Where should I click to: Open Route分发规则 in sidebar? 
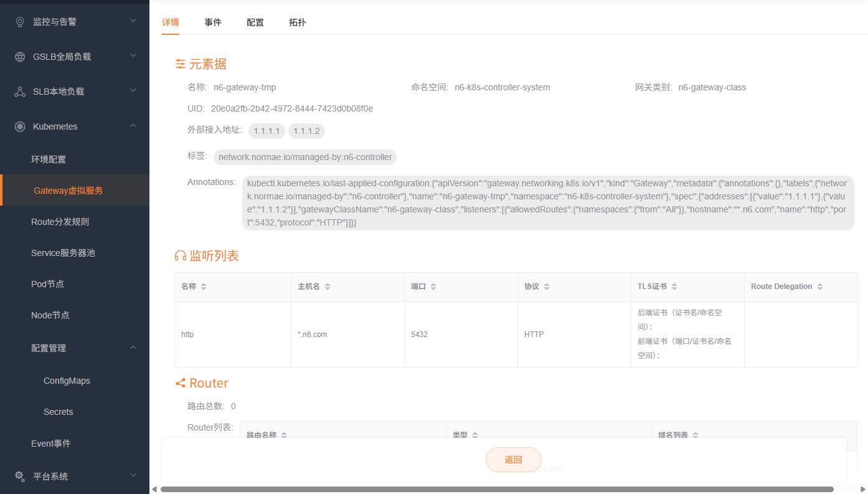60,222
